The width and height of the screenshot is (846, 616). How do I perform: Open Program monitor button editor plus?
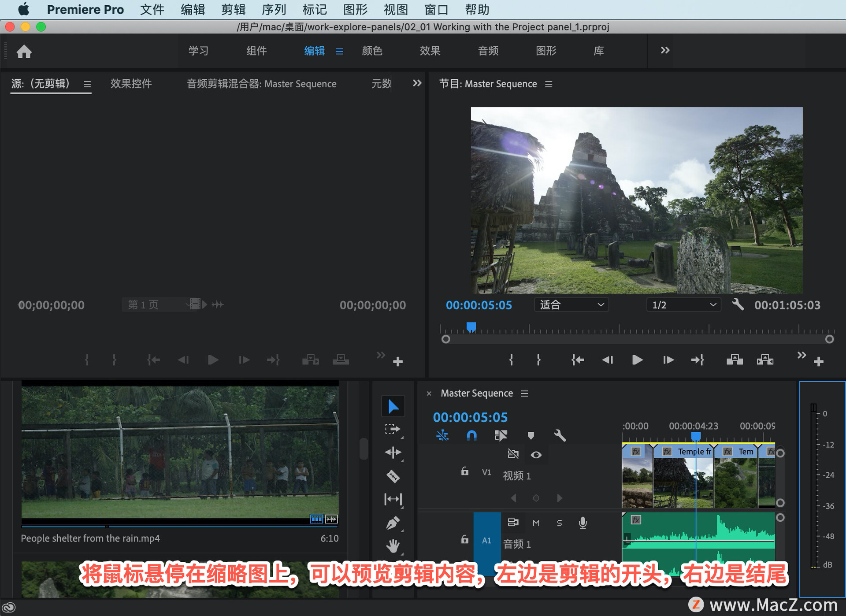pos(819,362)
